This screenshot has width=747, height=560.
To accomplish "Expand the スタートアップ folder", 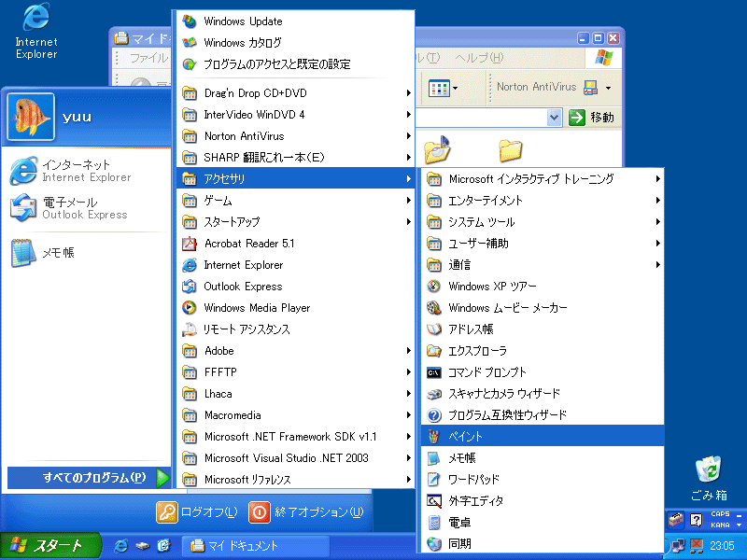I will tap(295, 222).
